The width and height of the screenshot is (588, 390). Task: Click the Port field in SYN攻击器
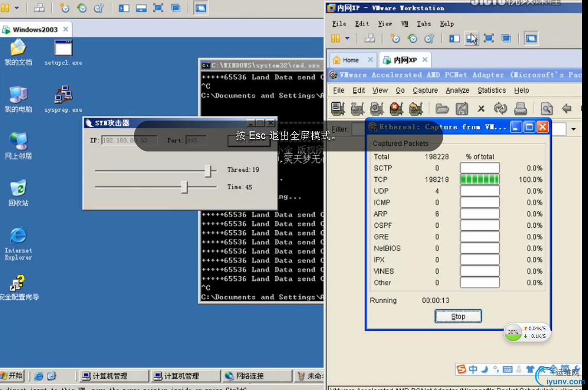(x=196, y=141)
